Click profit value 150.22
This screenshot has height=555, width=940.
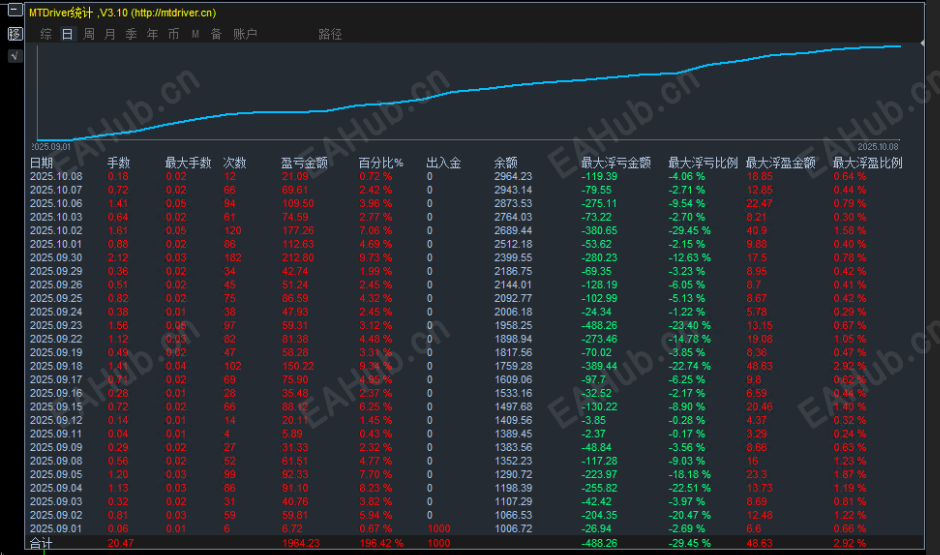298,366
